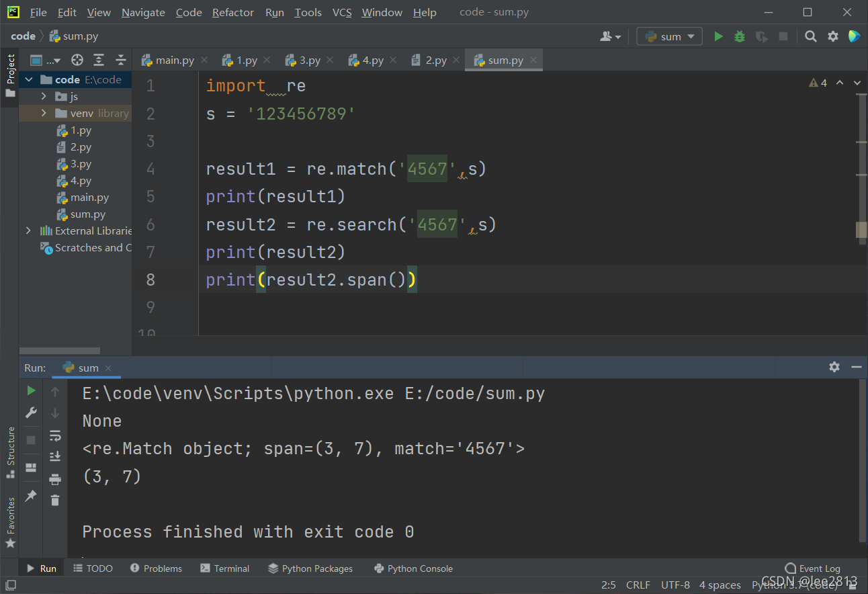Open the Python Console tool window
Image resolution: width=868 pixels, height=594 pixels.
pos(413,568)
